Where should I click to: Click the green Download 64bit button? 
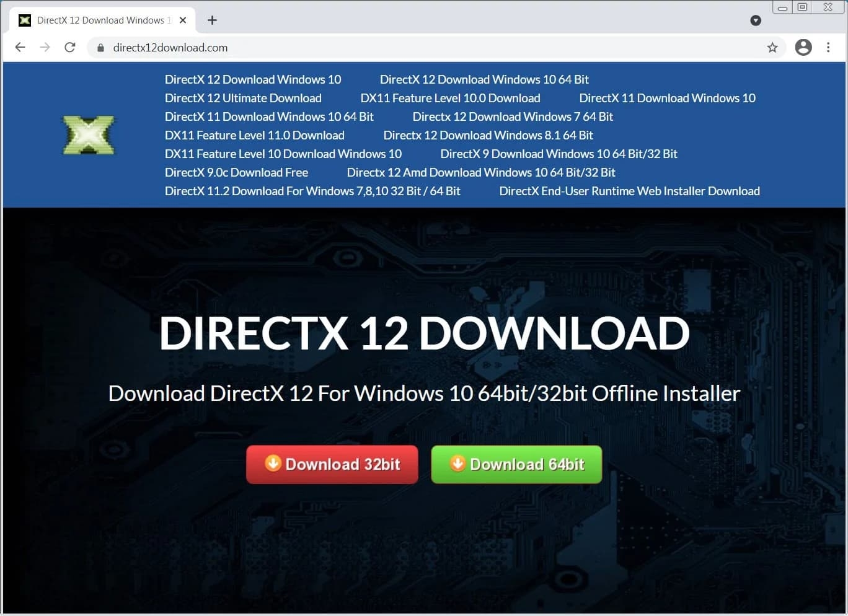click(516, 464)
